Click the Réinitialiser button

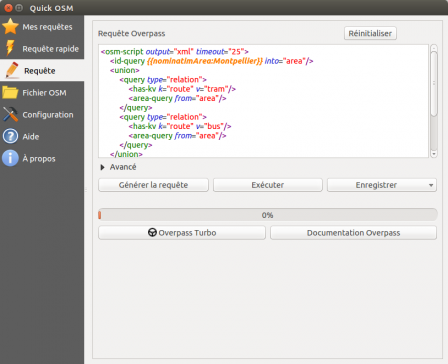coord(370,33)
